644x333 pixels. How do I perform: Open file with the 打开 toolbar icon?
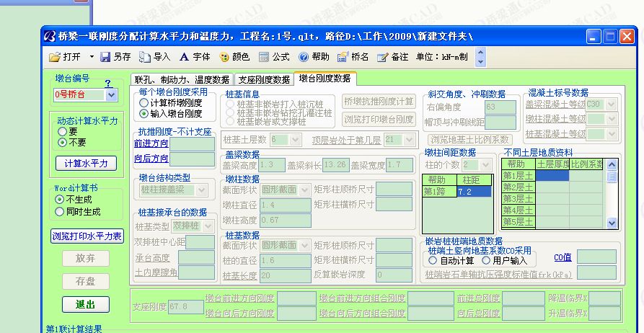[64, 57]
